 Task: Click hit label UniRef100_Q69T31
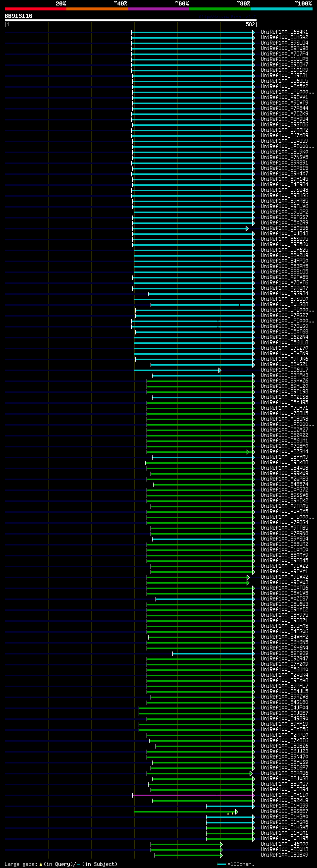[x=284, y=76]
